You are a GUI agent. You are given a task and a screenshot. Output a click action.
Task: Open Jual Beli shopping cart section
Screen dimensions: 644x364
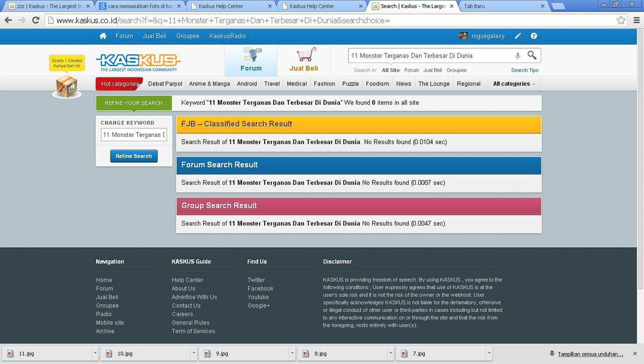point(304,60)
